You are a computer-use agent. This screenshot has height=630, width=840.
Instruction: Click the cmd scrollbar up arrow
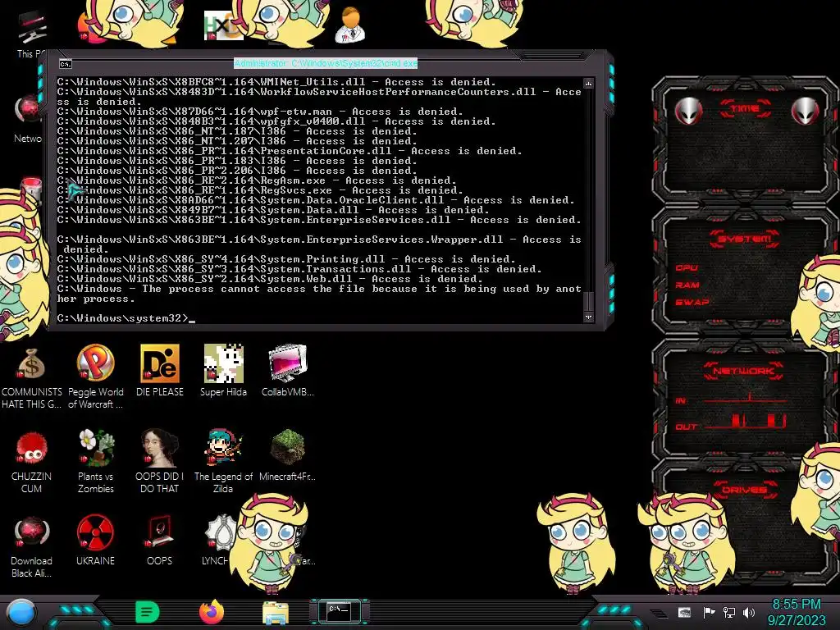tap(588, 84)
